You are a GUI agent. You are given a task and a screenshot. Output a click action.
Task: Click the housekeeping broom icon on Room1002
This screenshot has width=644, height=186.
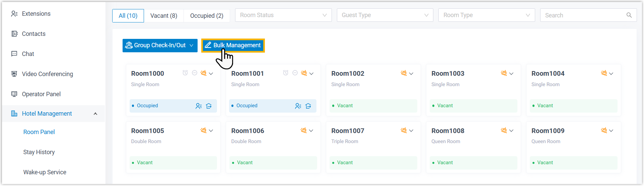click(404, 73)
